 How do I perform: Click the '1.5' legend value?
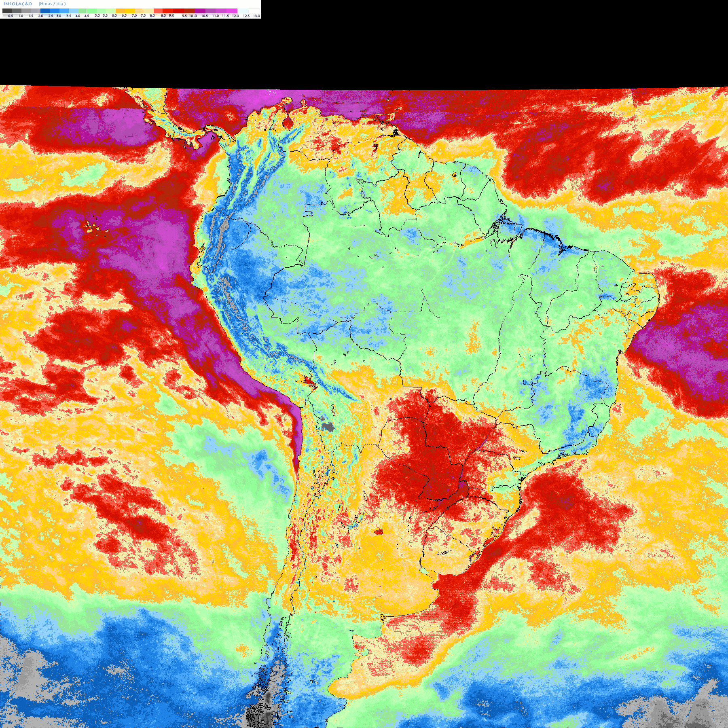coord(31,16)
